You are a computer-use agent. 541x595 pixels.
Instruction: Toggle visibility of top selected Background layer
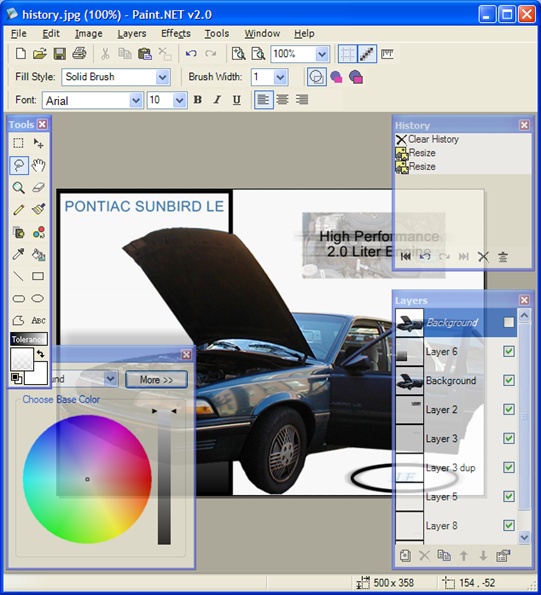pos(508,322)
